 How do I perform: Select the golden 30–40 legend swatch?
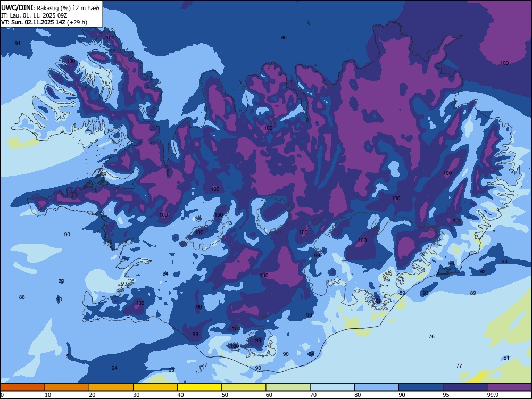[x=155, y=387]
